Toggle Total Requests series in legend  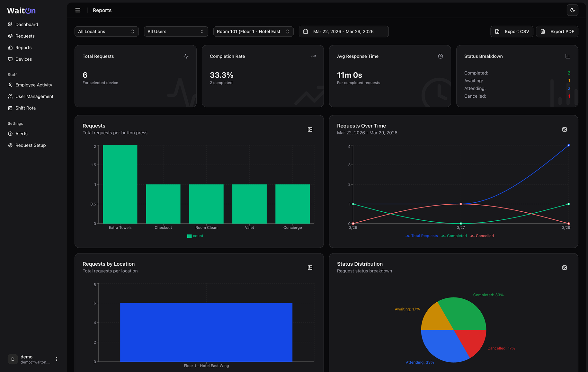[x=422, y=236]
